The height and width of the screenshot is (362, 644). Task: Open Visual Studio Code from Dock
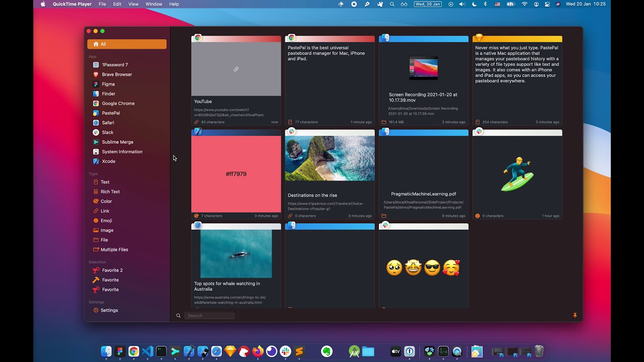147,351
